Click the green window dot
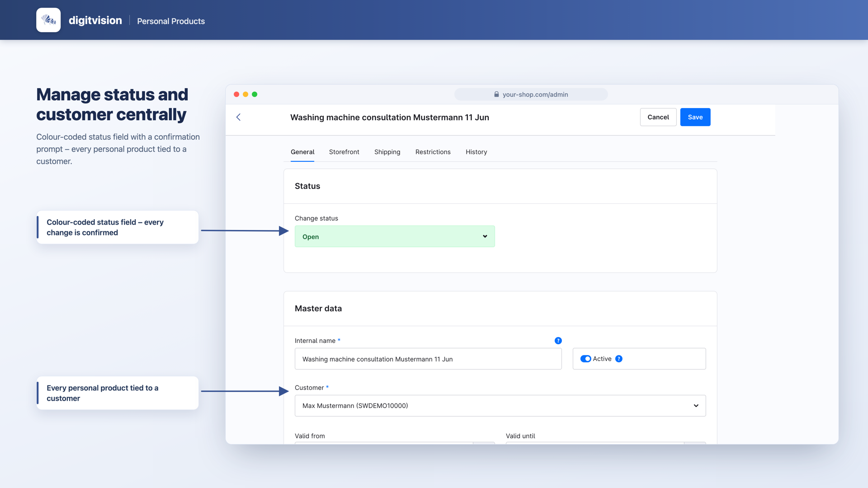 255,94
